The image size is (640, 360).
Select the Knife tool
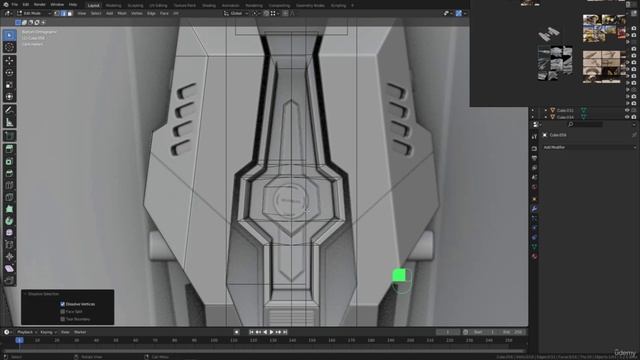pyautogui.click(x=9, y=197)
